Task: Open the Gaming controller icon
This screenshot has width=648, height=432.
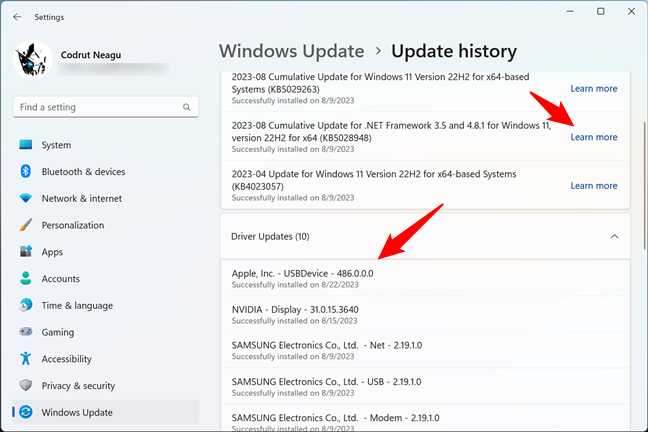Action: (x=26, y=332)
